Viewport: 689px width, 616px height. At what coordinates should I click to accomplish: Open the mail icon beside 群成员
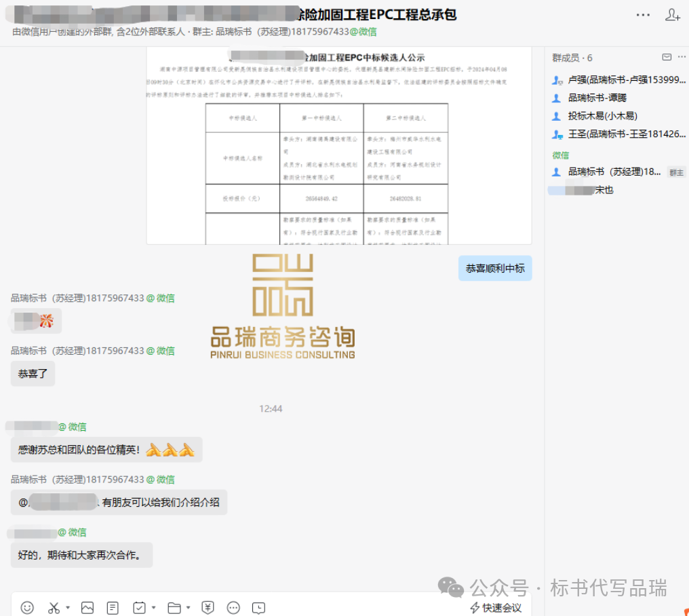[667, 58]
